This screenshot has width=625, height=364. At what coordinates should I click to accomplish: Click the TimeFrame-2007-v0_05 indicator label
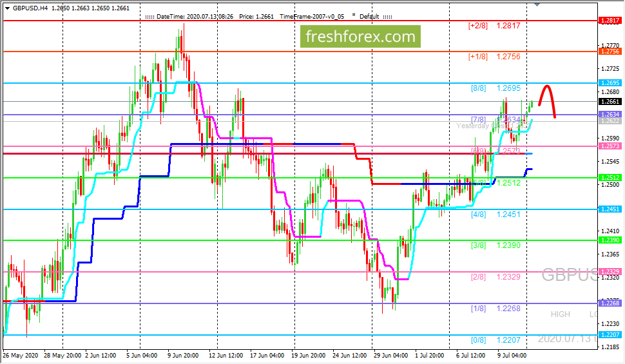pyautogui.click(x=312, y=17)
